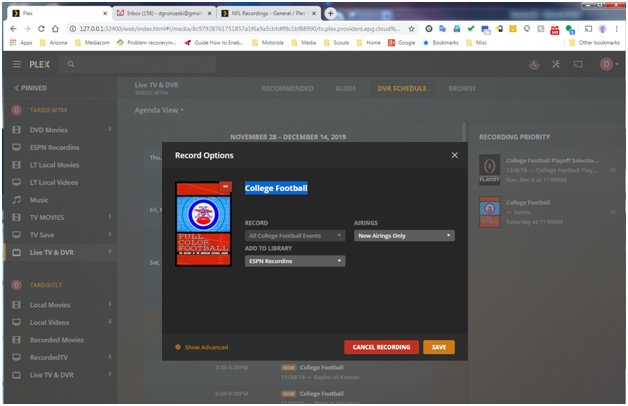Expand the Agenda View dropdown
The height and width of the screenshot is (406, 628).
tap(159, 110)
